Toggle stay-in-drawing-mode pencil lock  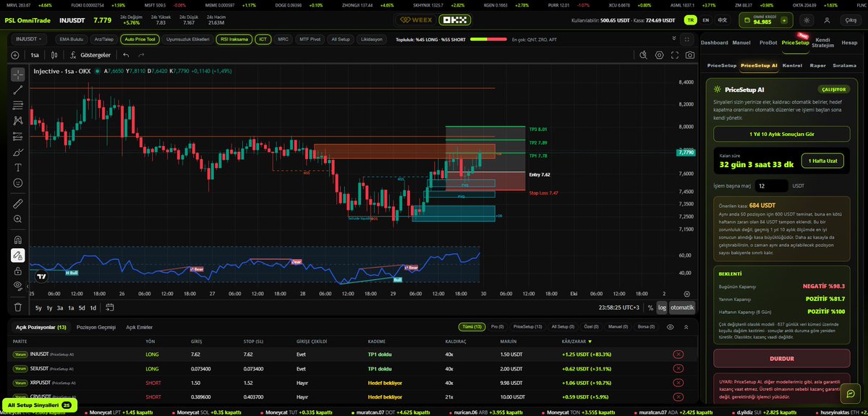point(18,255)
